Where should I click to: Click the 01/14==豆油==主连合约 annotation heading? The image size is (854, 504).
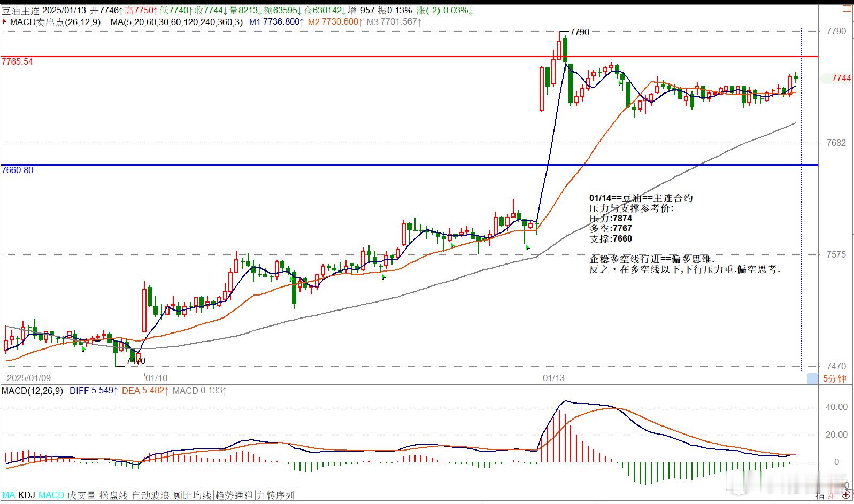tap(641, 198)
